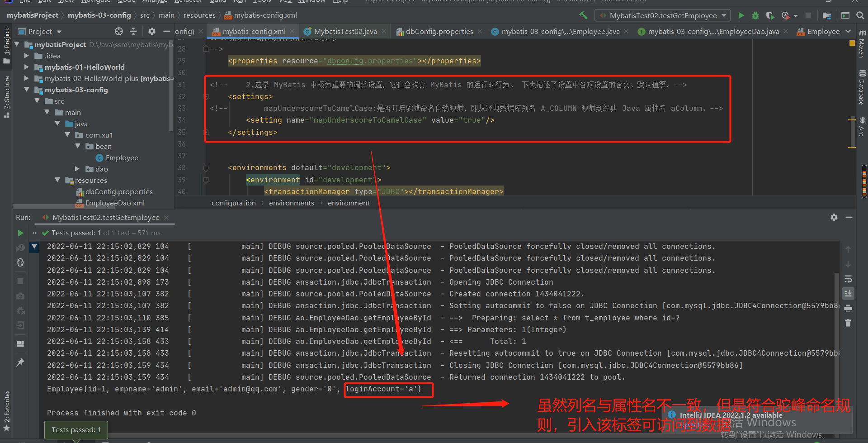Expand the profiler run options arrow
The image size is (868, 443).
pos(796,16)
